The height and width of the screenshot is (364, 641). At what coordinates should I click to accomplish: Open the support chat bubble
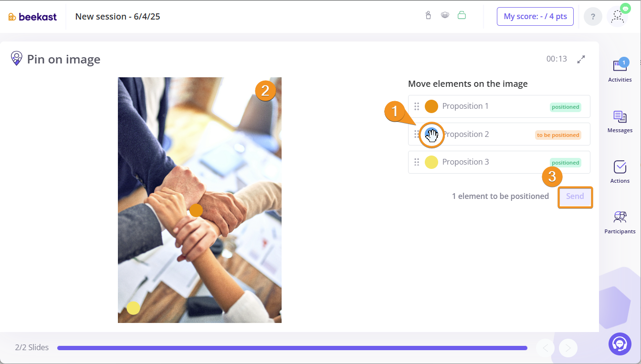(x=620, y=344)
